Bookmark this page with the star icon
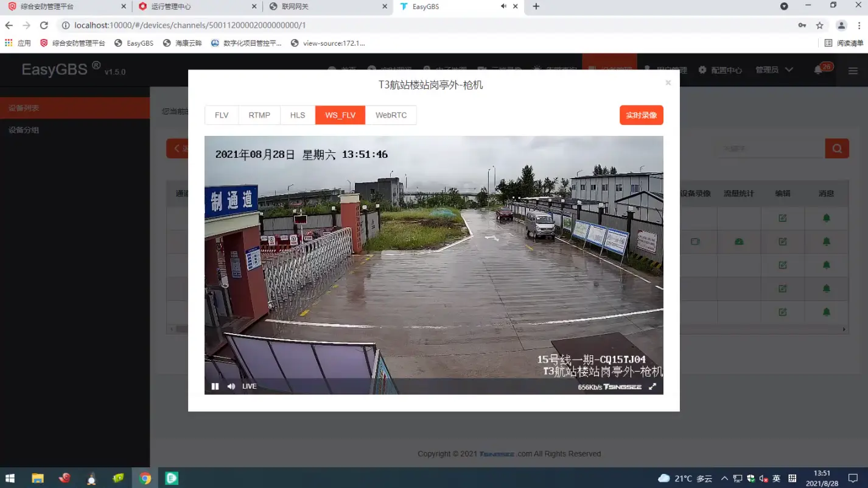The image size is (868, 488). click(x=820, y=26)
